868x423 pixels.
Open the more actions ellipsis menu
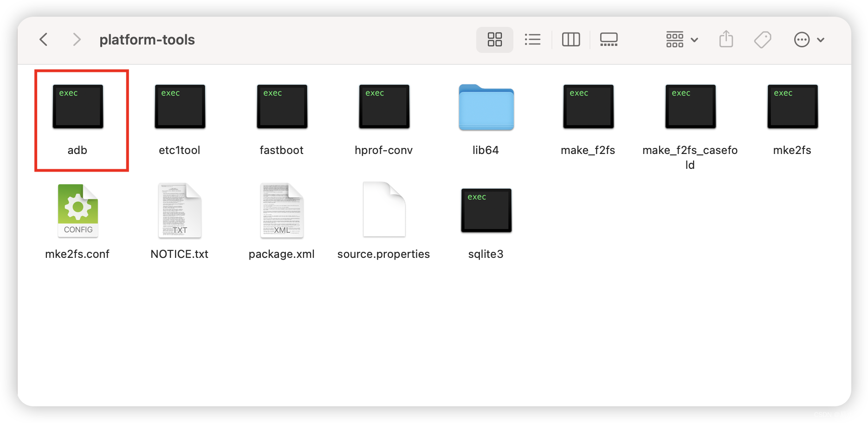click(x=809, y=39)
